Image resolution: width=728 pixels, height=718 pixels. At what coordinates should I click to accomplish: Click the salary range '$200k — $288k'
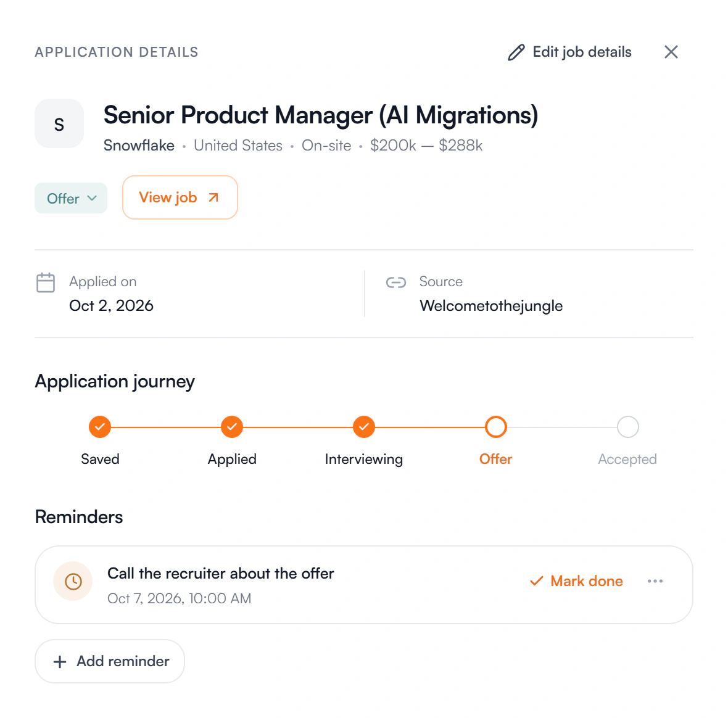(x=426, y=146)
